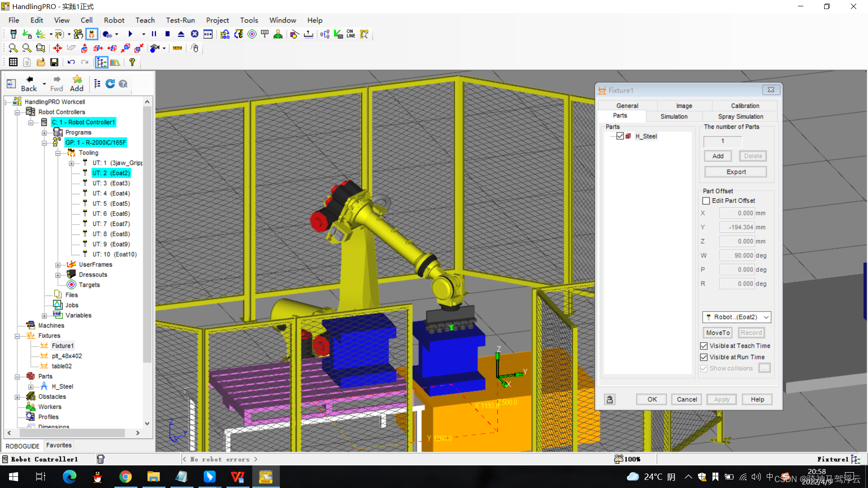Enable the Edit Part Offset checkbox

tap(706, 201)
